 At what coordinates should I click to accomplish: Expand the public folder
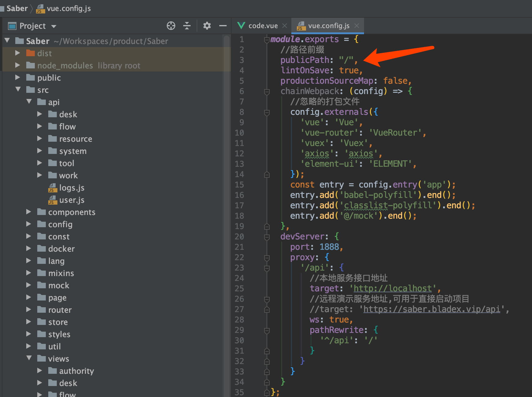click(18, 77)
